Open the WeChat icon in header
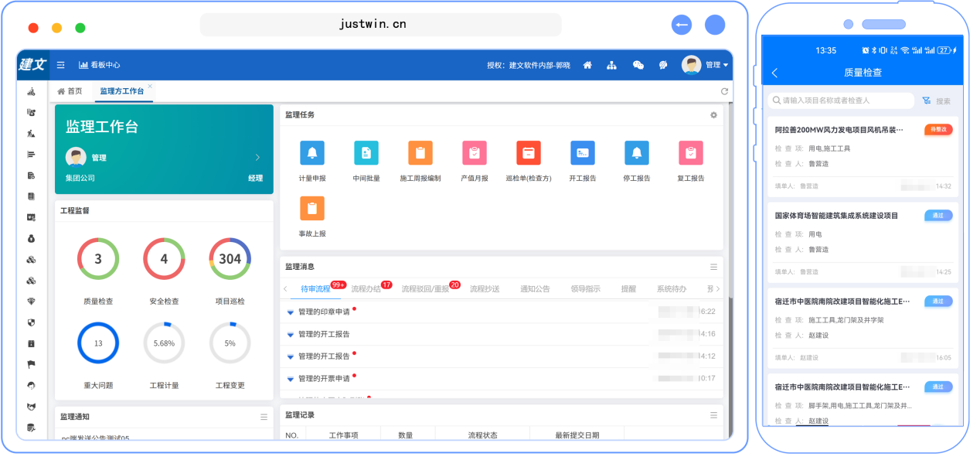 click(x=638, y=66)
